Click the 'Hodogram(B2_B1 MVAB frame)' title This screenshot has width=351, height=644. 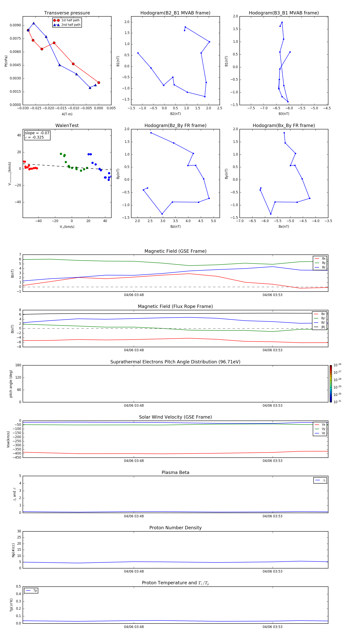(175, 13)
